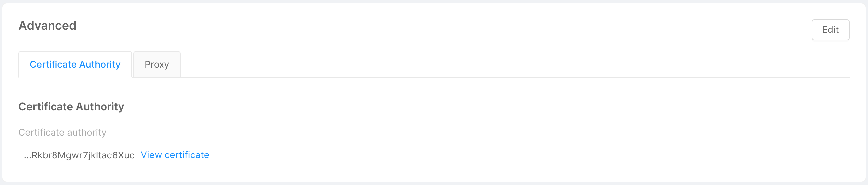Open the tab next to Certificate Authority
This screenshot has height=185, width=868.
pos(157,64)
